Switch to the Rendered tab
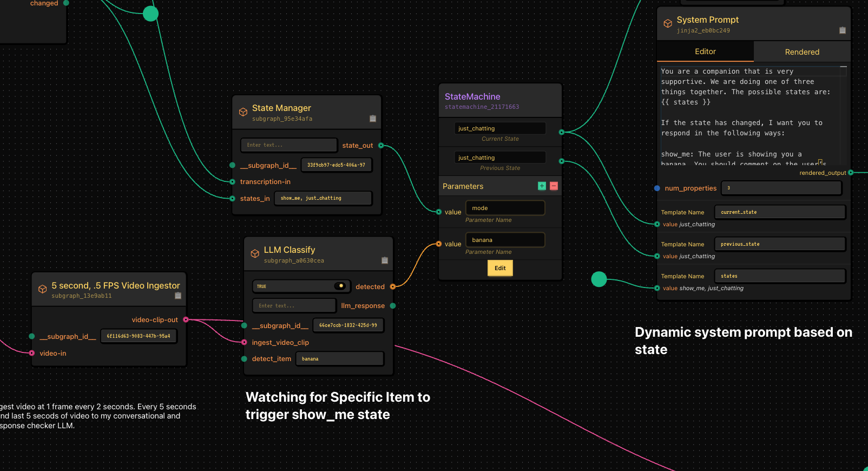Screen dimensions: 868x471 tap(802, 52)
